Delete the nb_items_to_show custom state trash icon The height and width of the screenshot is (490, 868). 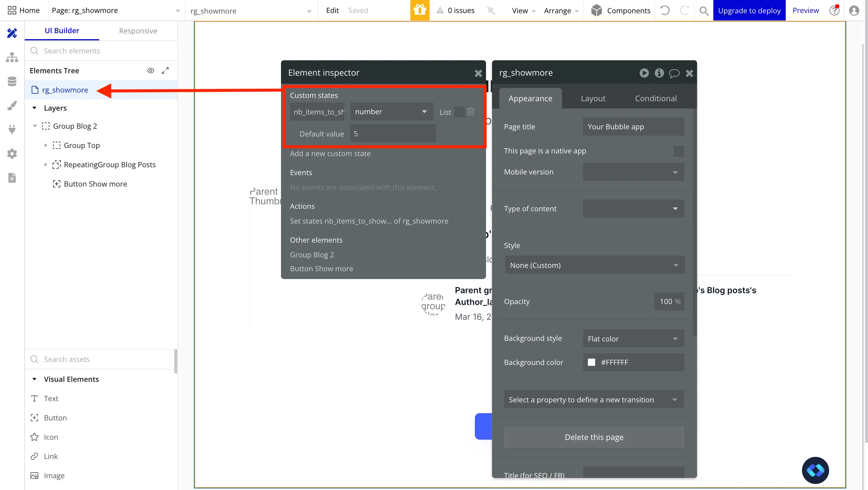coord(471,112)
